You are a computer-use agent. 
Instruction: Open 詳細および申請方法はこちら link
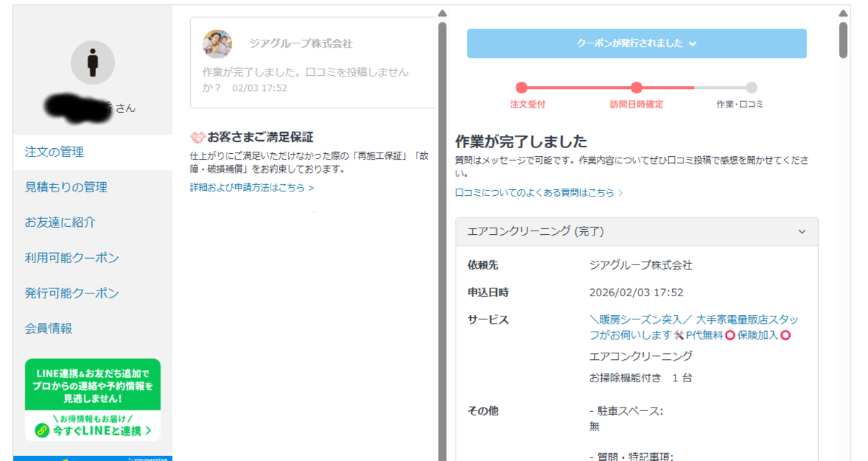[x=252, y=188]
